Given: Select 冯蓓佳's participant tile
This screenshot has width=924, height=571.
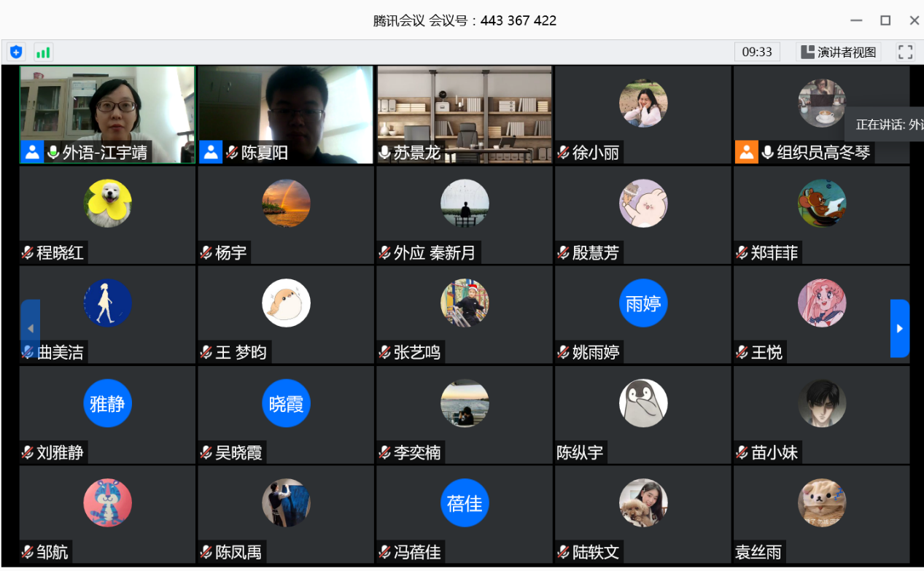Looking at the screenshot, I should click(464, 513).
